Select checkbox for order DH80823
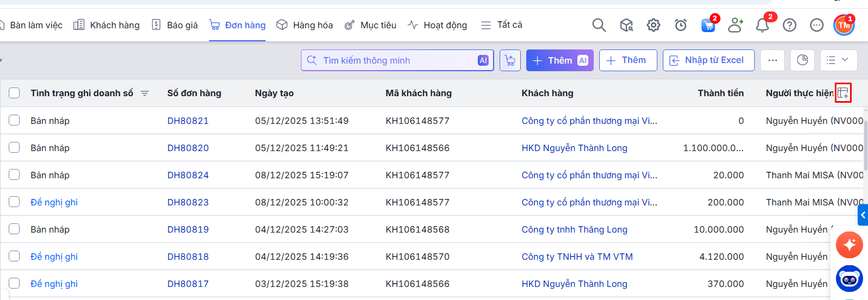Screen dimensions: 868x300 pos(14,202)
